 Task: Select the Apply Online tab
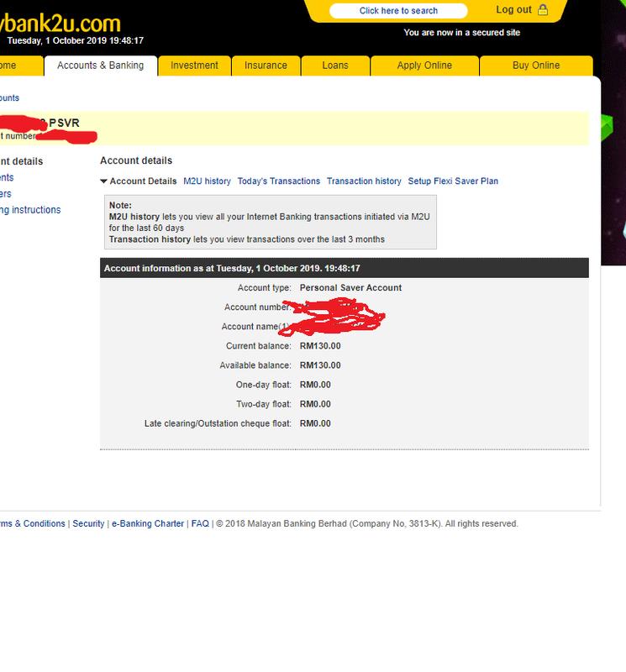click(424, 66)
